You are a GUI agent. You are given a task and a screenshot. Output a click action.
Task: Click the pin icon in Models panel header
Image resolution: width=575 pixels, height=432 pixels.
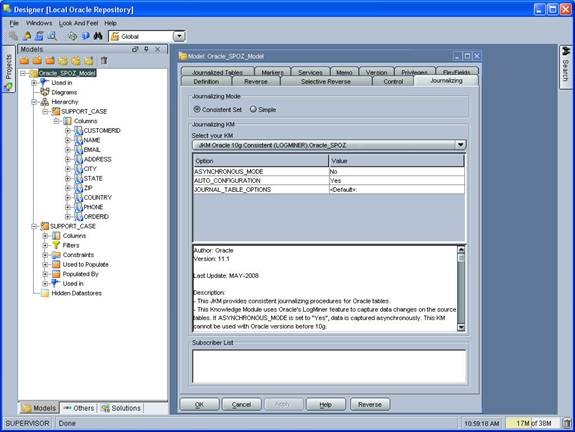pos(146,49)
